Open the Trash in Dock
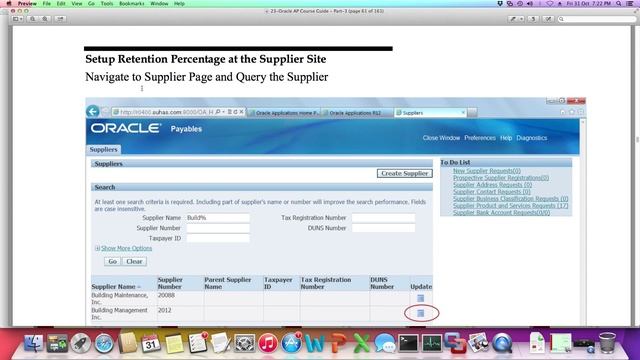 point(607,343)
